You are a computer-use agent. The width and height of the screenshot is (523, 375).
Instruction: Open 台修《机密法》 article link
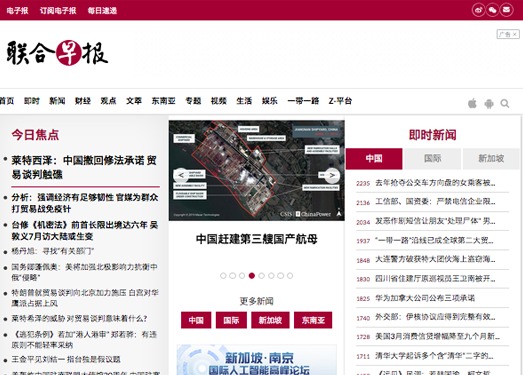(85, 231)
